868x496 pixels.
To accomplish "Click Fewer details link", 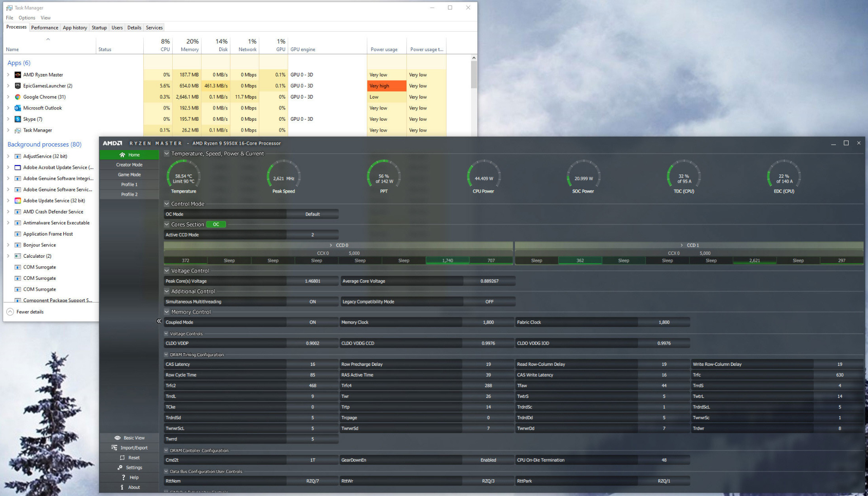I will 30,312.
